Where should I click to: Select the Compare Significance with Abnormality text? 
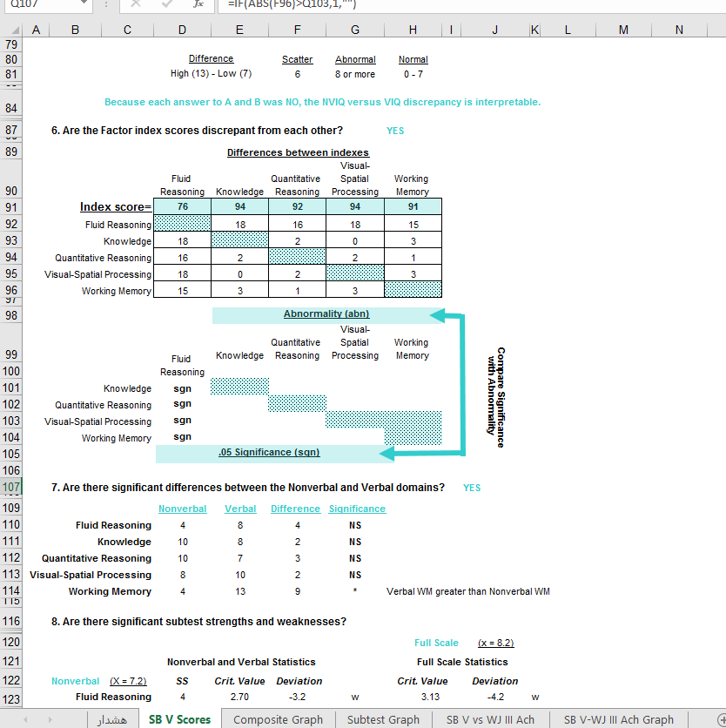[x=496, y=398]
